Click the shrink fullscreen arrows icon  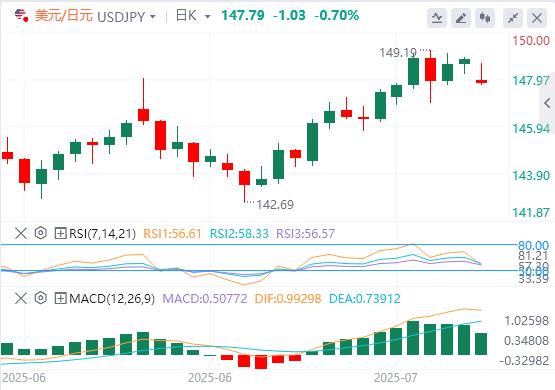click(513, 17)
